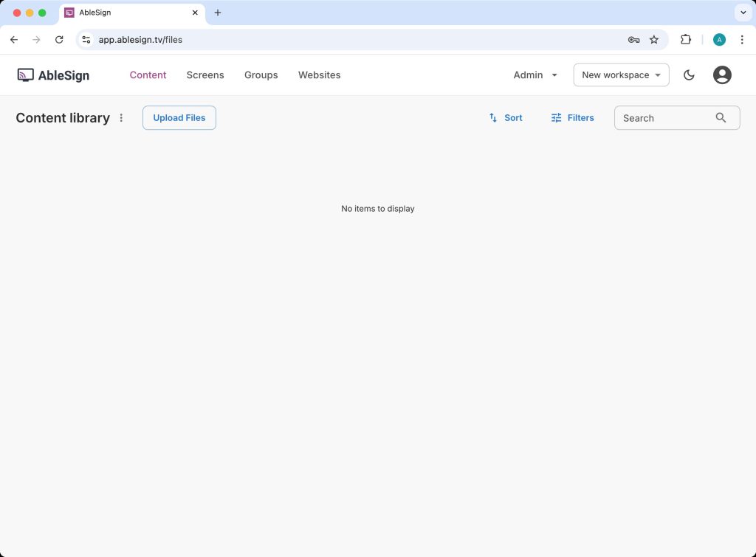This screenshot has width=756, height=557.
Task: Expand the browser tab search chevron
Action: 743,13
